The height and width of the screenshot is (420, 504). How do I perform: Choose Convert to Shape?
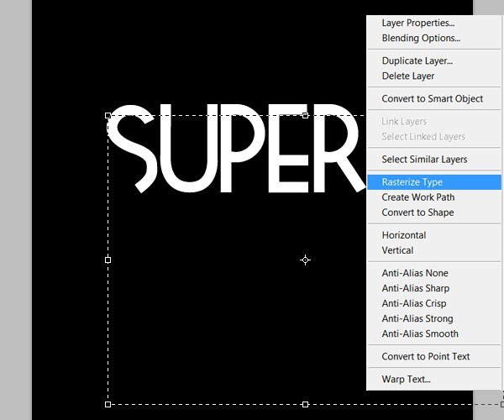[x=417, y=213]
